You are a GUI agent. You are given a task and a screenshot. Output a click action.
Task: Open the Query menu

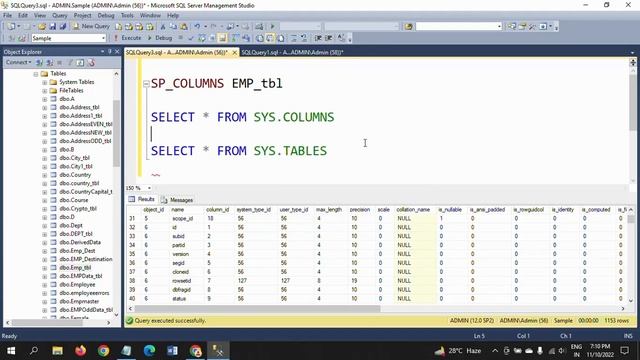click(x=60, y=15)
